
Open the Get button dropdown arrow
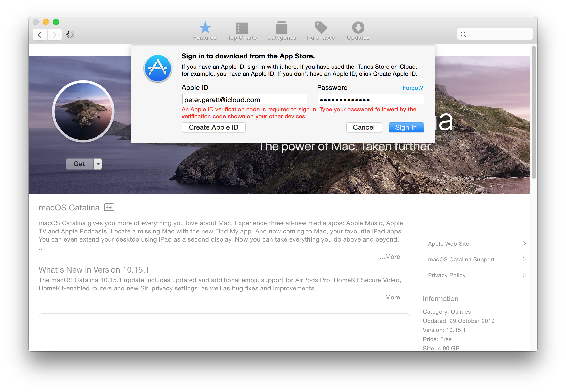pos(98,164)
